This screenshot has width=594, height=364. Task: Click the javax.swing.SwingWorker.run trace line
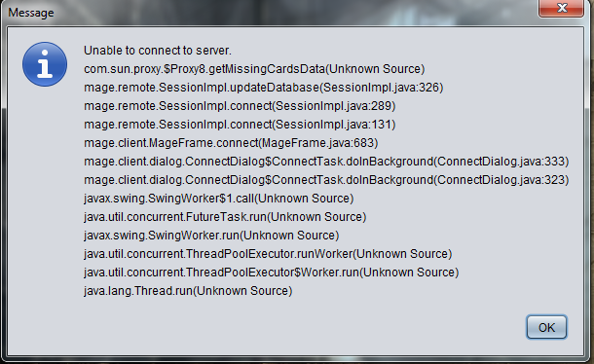[x=211, y=236]
